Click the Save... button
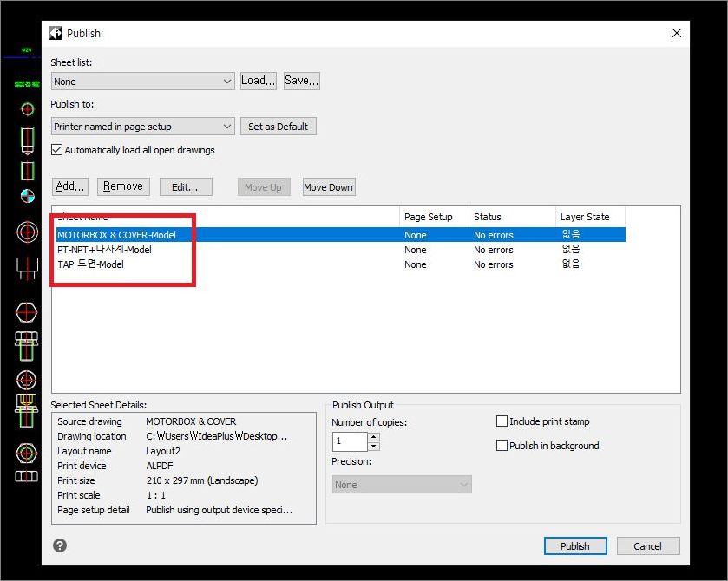The image size is (728, 581). pyautogui.click(x=302, y=81)
